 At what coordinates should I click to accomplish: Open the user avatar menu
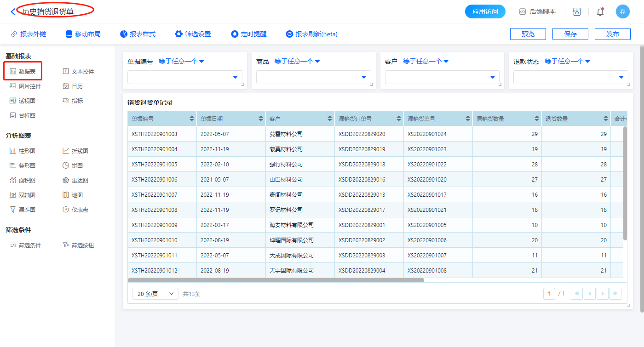click(622, 12)
